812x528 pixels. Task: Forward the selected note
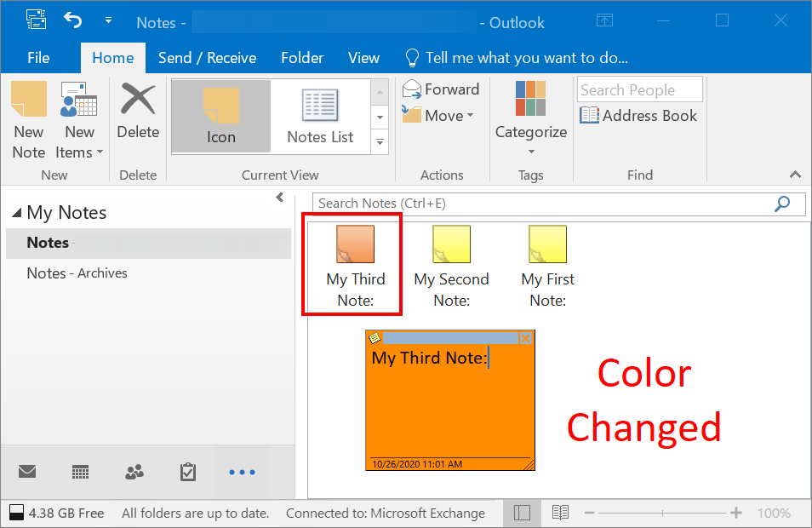(441, 89)
